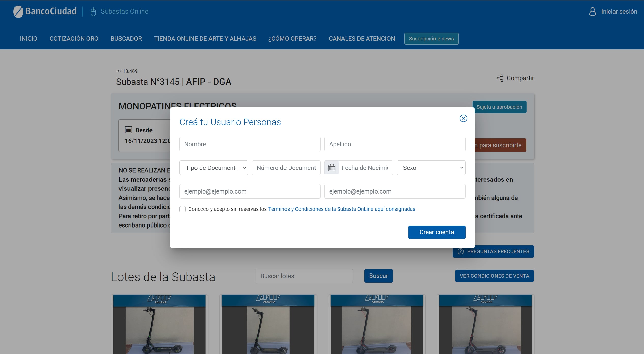
Task: Focus the Buscar lotes search box
Action: pyautogui.click(x=304, y=276)
